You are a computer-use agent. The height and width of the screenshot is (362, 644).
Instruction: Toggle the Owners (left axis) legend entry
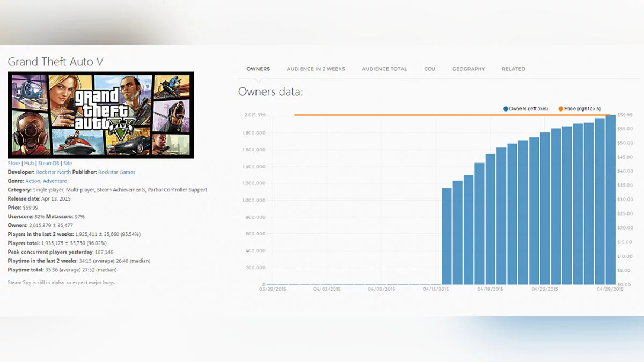coord(525,109)
